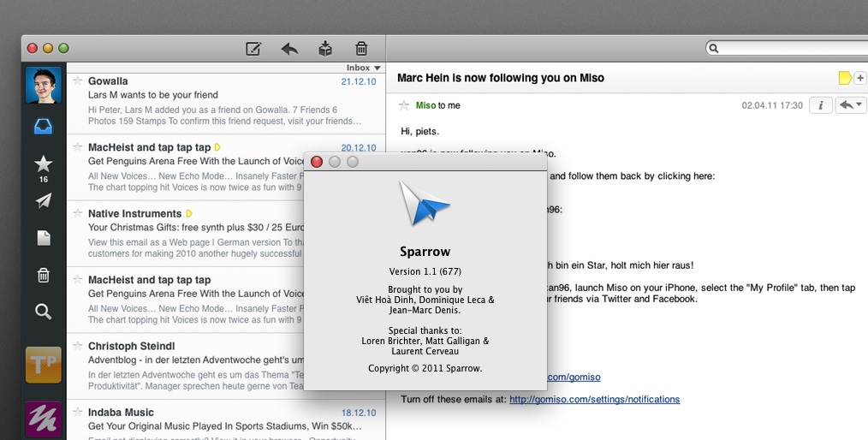Switch to the TP account icon
The width and height of the screenshot is (868, 440).
coord(43,365)
